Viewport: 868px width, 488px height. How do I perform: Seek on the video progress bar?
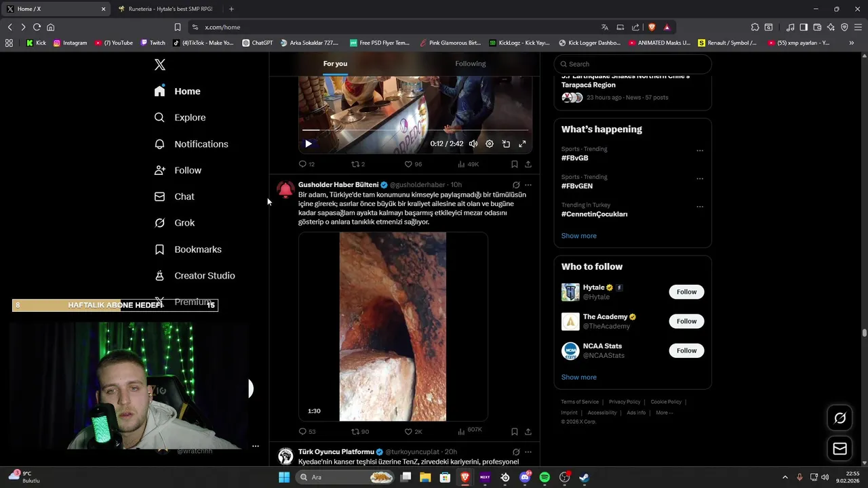pyautogui.click(x=415, y=129)
